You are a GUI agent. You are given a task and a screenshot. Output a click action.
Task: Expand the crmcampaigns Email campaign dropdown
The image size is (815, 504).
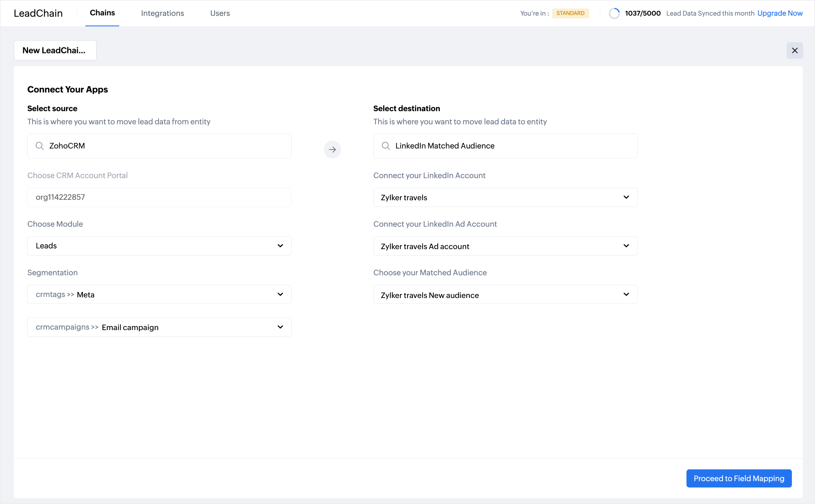click(x=159, y=327)
